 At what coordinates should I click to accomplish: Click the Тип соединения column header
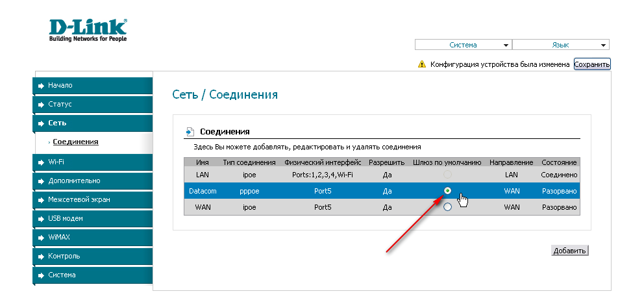point(249,162)
